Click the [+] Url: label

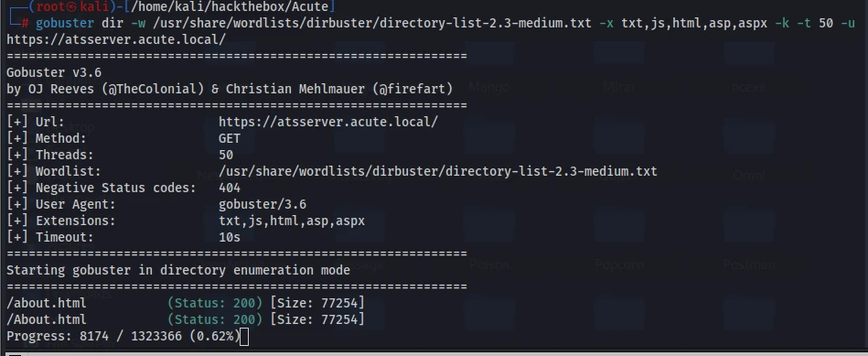pos(36,122)
